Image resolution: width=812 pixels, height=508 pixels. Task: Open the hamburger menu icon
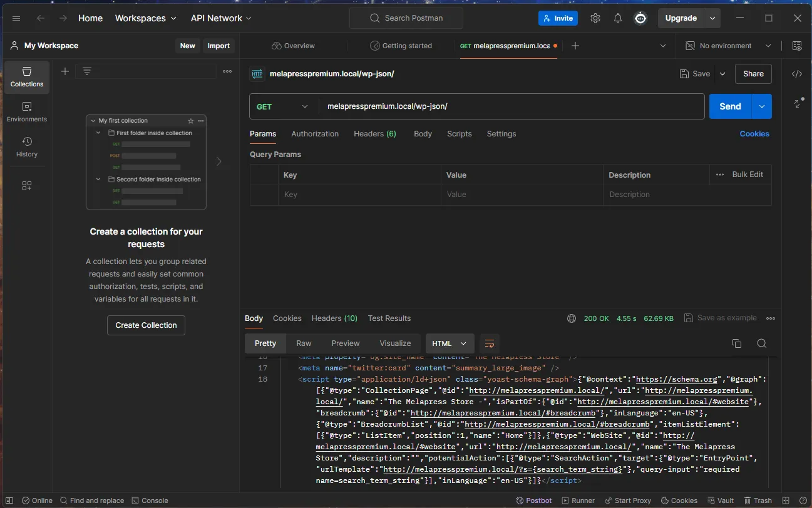click(17, 18)
